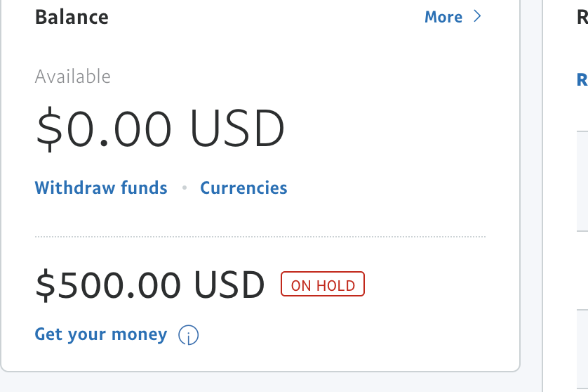Open the Currencies link

point(243,188)
